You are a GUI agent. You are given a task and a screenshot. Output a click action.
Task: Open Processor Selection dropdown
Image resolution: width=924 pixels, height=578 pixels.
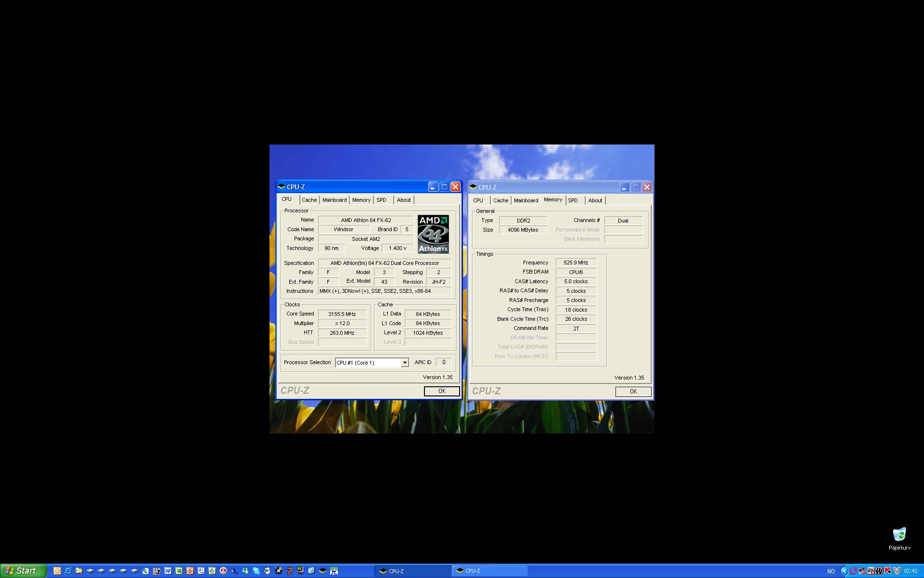point(405,363)
